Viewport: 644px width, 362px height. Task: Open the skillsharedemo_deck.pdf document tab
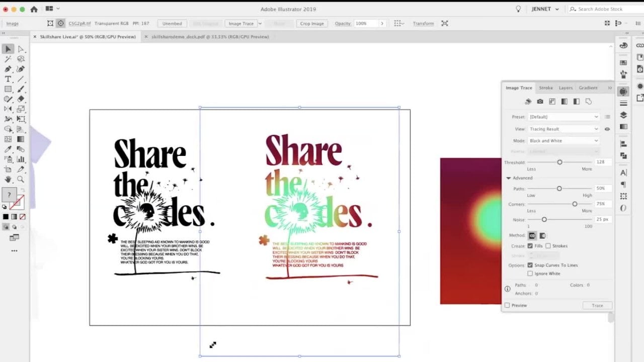(x=210, y=37)
